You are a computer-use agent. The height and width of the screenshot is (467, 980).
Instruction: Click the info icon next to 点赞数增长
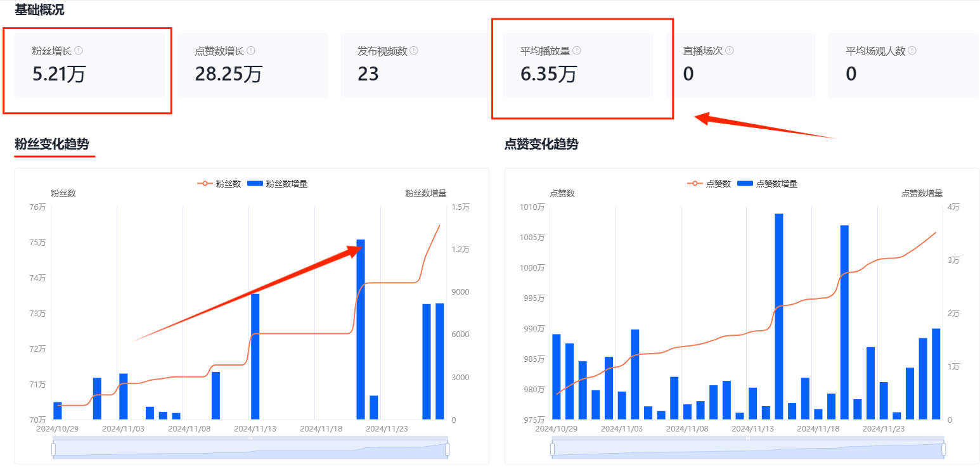pos(250,51)
